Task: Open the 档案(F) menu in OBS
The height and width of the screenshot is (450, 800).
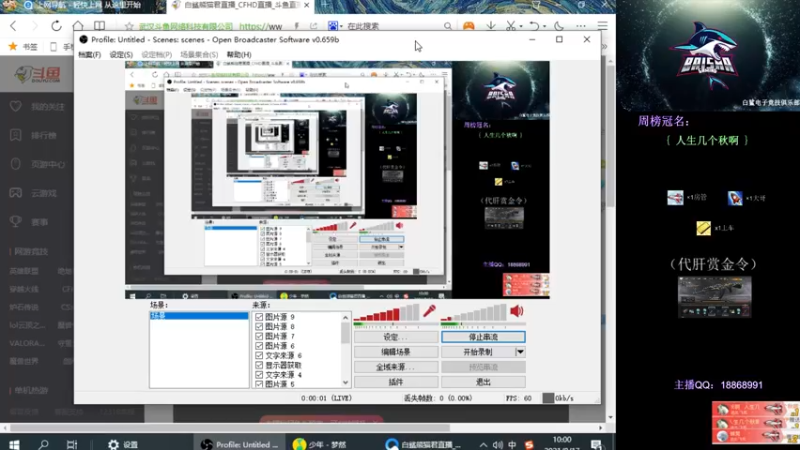Action: [89, 55]
